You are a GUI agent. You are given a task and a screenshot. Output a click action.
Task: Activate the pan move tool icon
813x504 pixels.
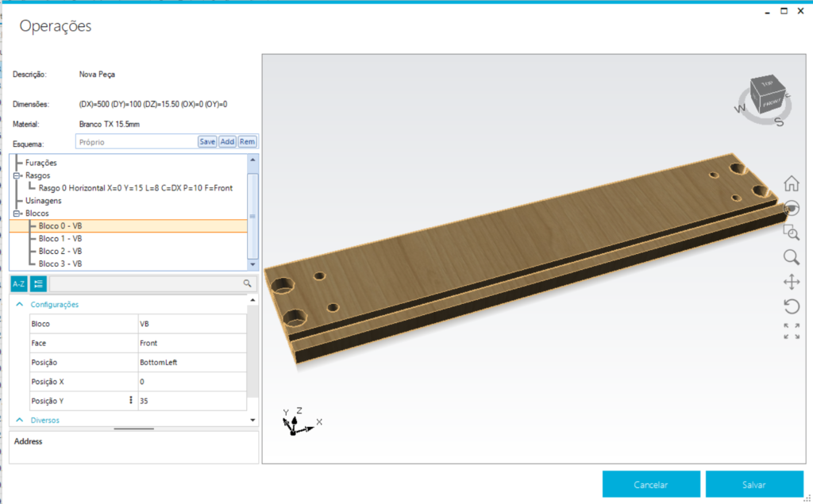pos(792,282)
